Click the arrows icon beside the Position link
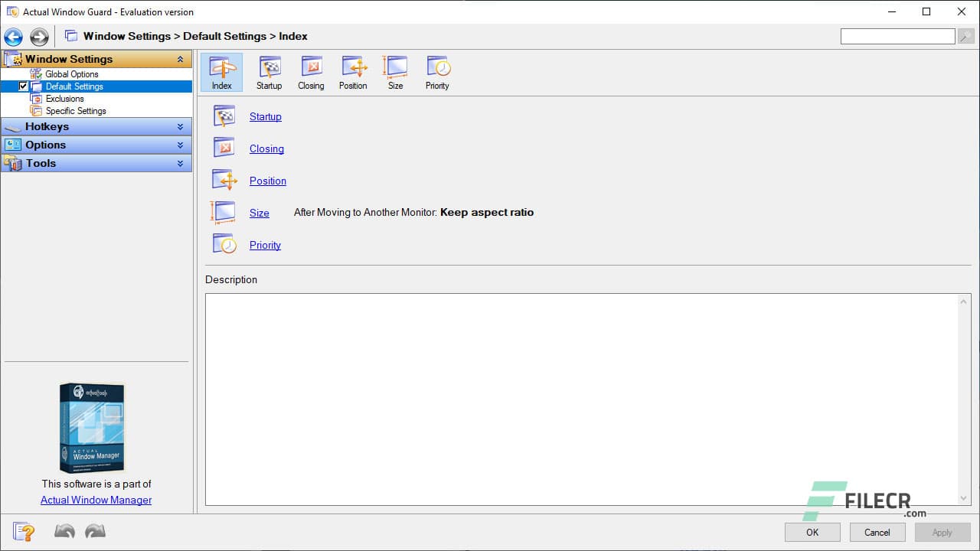 point(224,181)
